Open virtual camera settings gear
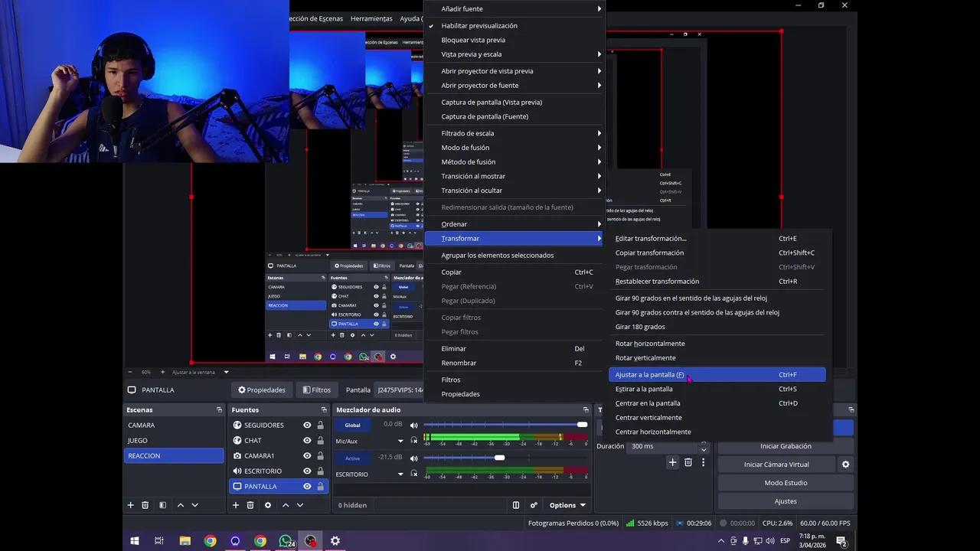 (846, 465)
